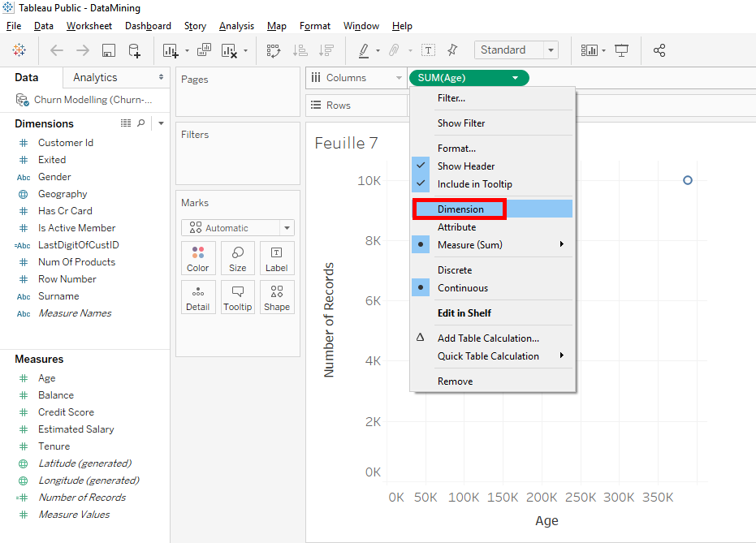Select Discrete for the Age field
The height and width of the screenshot is (543, 756).
point(457,269)
